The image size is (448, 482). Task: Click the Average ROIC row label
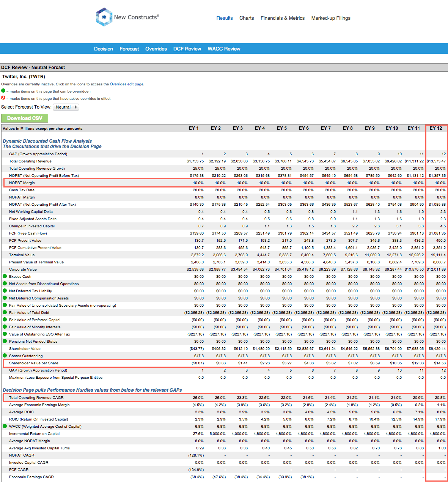point(22,412)
